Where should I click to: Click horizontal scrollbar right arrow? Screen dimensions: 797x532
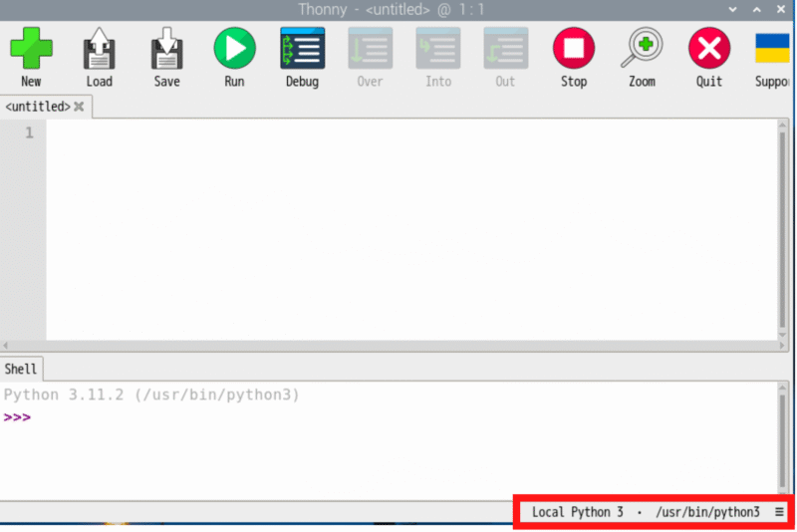click(782, 346)
